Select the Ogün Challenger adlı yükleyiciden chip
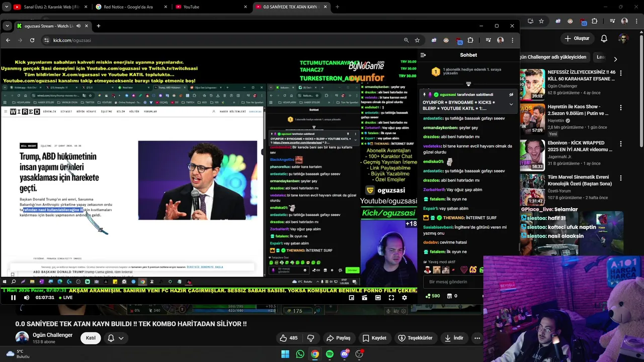The height and width of the screenshot is (362, 644). (x=554, y=57)
